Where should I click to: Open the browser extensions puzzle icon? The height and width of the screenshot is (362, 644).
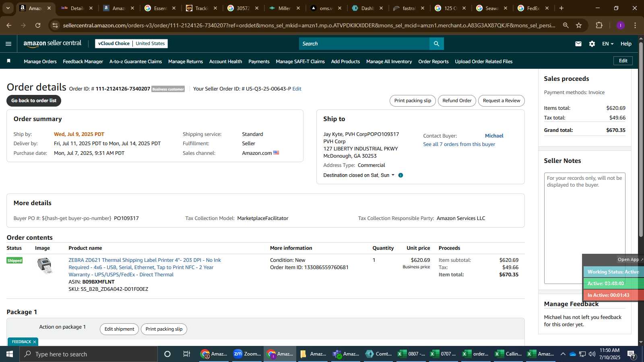coord(599,25)
